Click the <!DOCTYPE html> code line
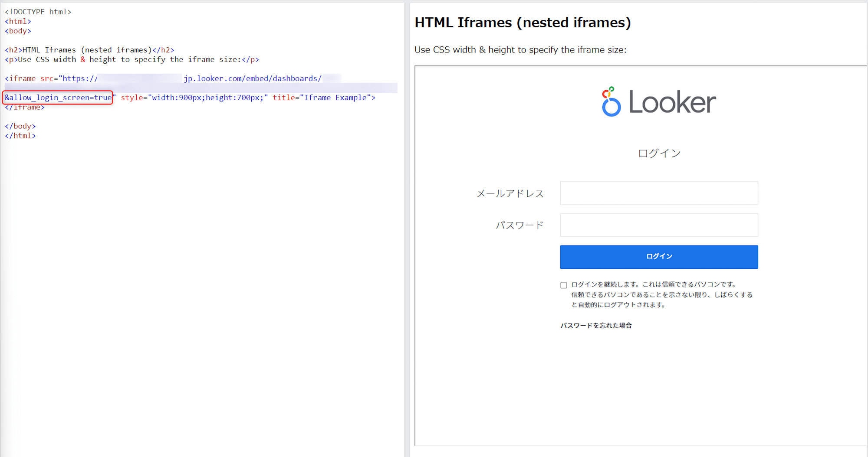This screenshot has height=457, width=868. pos(38,12)
